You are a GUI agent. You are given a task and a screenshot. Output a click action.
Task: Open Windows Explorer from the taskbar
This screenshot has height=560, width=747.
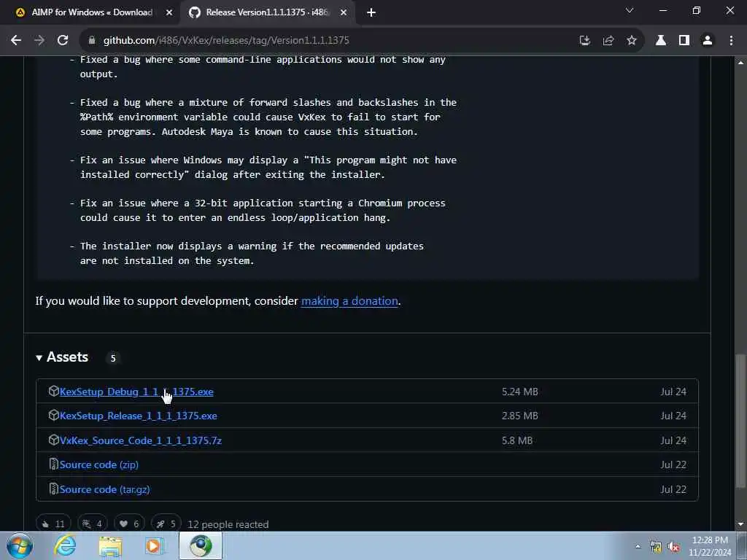coord(111,545)
